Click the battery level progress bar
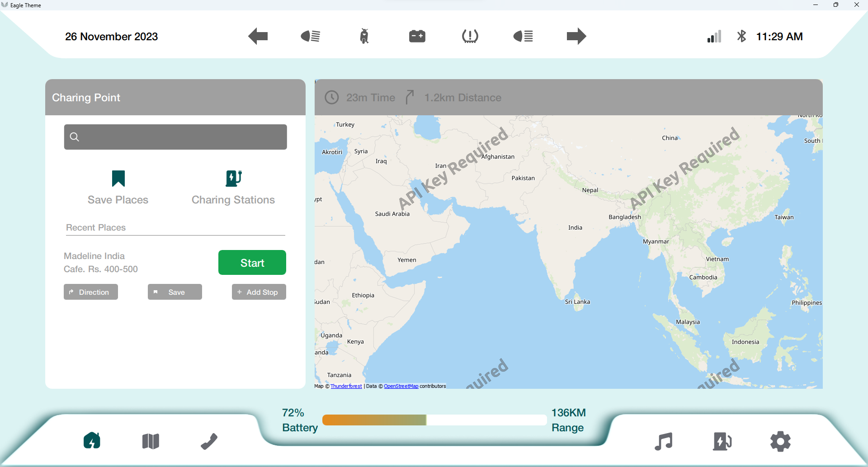Screen dimensions: 868x467 434,420
